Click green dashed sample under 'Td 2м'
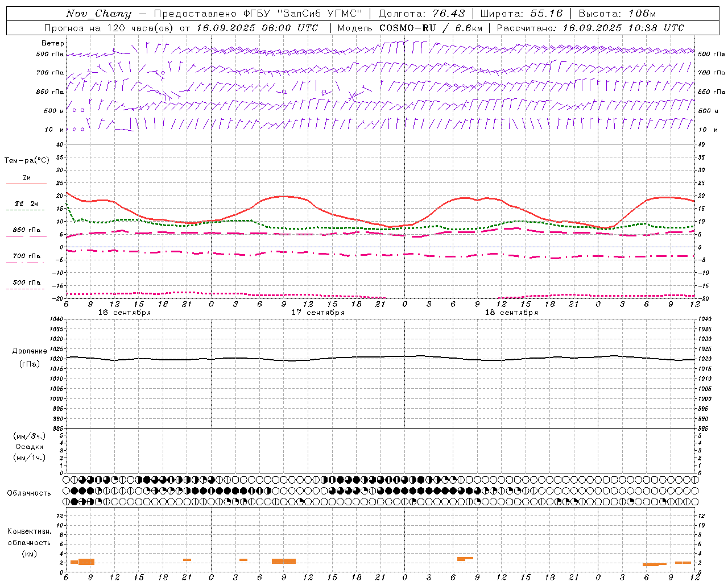This screenshot has height=582, width=728. tap(25, 210)
